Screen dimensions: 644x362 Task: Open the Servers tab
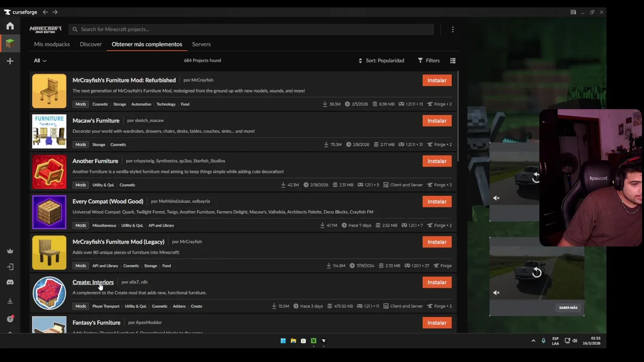tap(201, 44)
